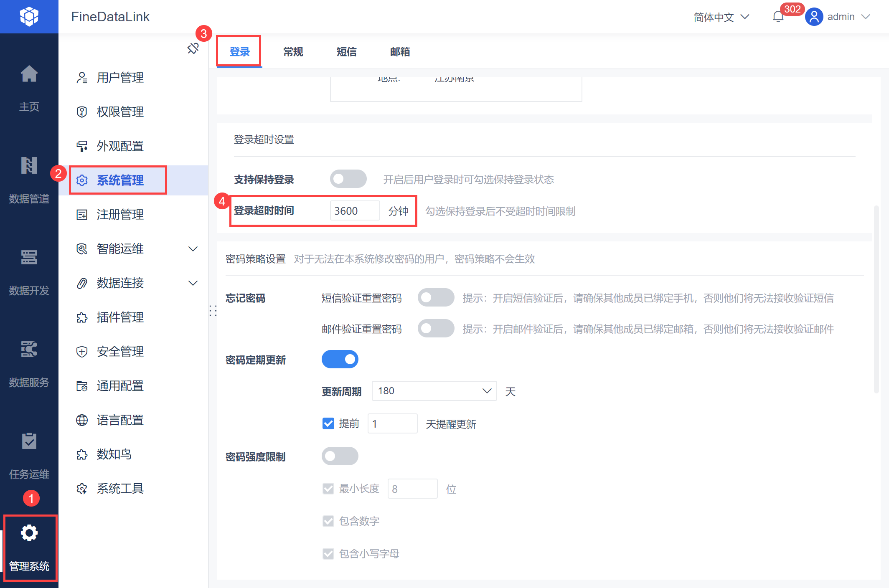The height and width of the screenshot is (588, 889).
Task: Open the 更新周期 180 dropdown
Action: pos(434,391)
